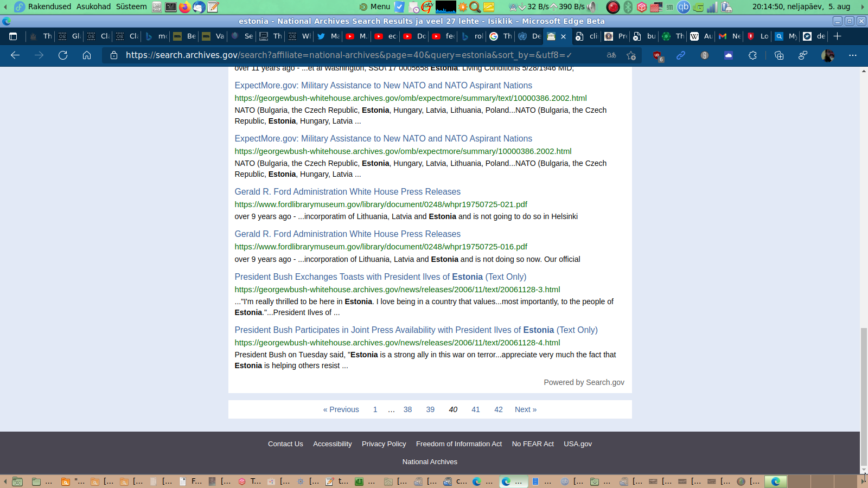Open the Search.gov link in 'Powered by Search.gov'
868x488 pixels.
605,382
